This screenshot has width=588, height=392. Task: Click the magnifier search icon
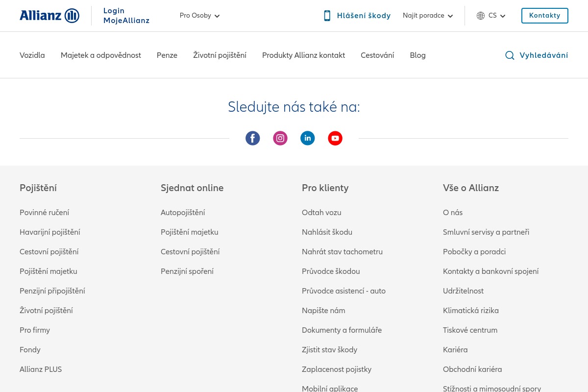(x=510, y=55)
